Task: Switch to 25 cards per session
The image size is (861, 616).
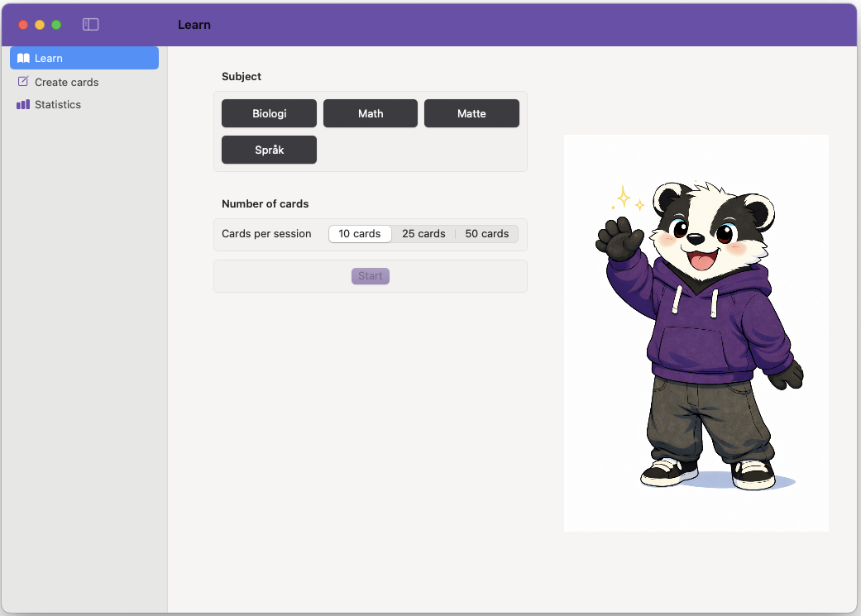Action: click(423, 234)
